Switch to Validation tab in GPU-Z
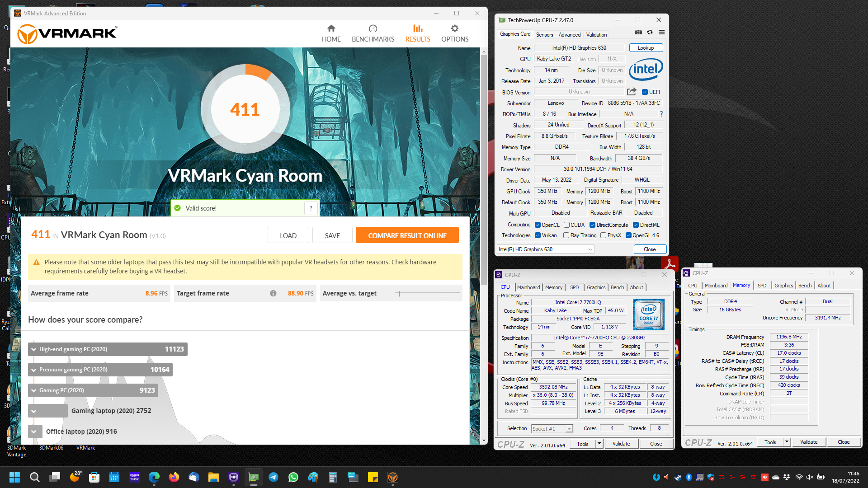Screen dimensions: 868x488 click(596, 34)
